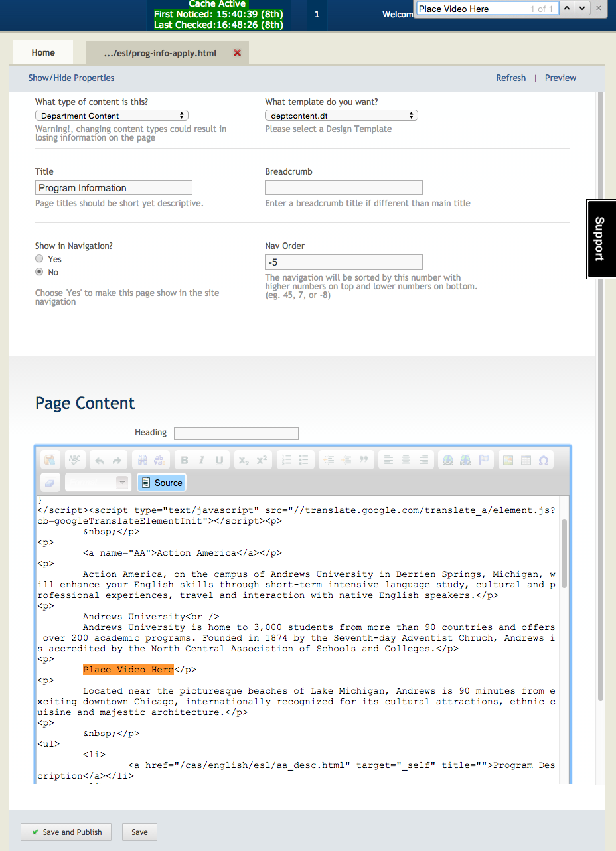Image resolution: width=616 pixels, height=851 pixels.
Task: Click the Underline icon in editor toolbar
Action: point(219,460)
